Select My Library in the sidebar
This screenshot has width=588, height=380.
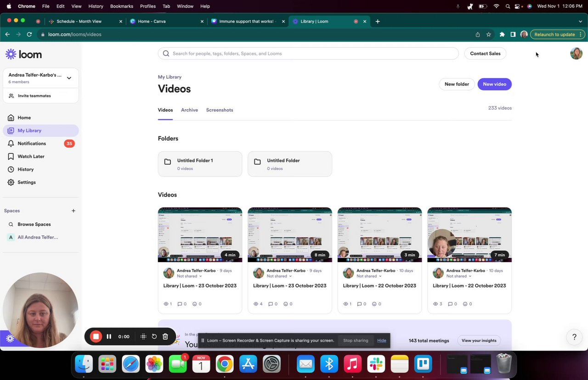click(41, 131)
